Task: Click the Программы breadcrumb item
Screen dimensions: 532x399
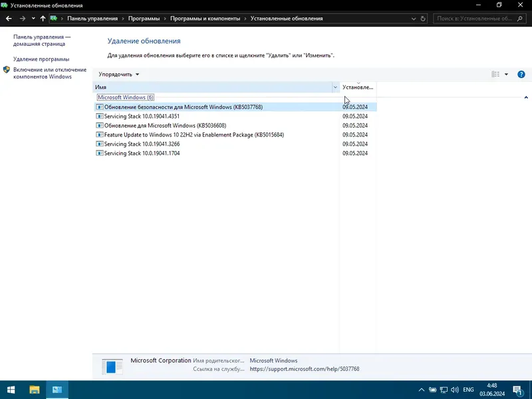Action: point(143,18)
